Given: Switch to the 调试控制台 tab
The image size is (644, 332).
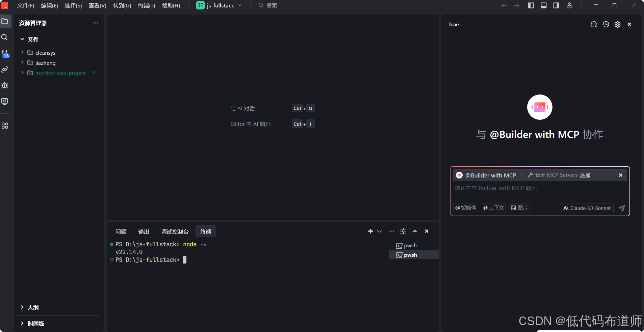Looking at the screenshot, I should coord(175,231).
